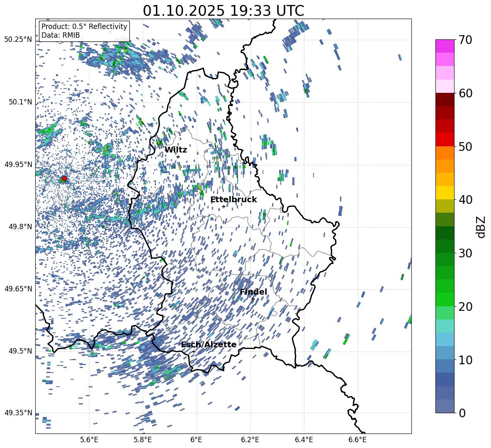This screenshot has width=491, height=448.
Task: Click the 49.8°N latitude label
Action: (20, 227)
